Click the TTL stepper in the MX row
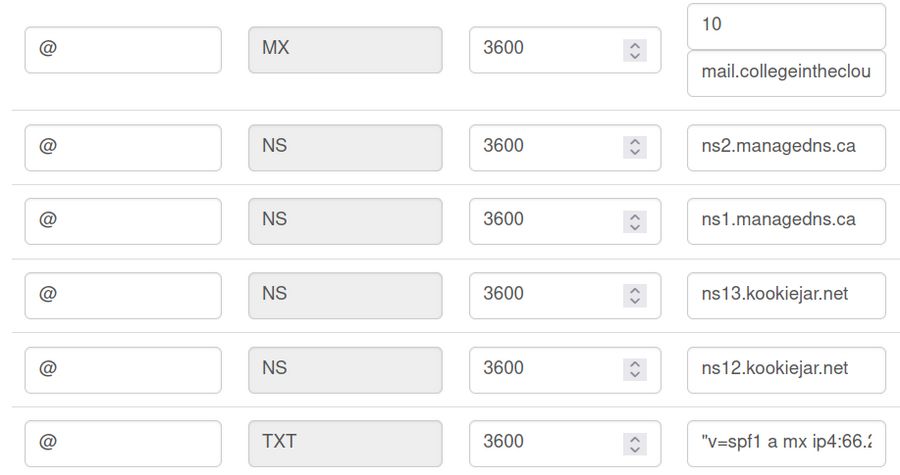The image size is (900, 475). pos(634,50)
